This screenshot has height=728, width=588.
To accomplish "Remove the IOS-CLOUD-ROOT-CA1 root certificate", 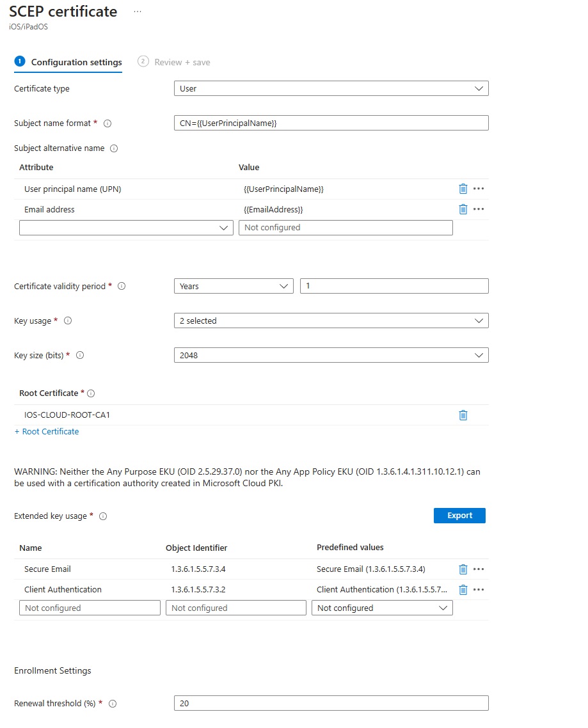I will (x=463, y=415).
